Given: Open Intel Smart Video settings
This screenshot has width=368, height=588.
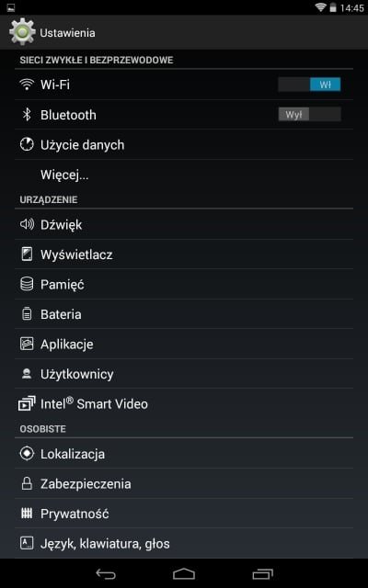Looking at the screenshot, I should 184,403.
